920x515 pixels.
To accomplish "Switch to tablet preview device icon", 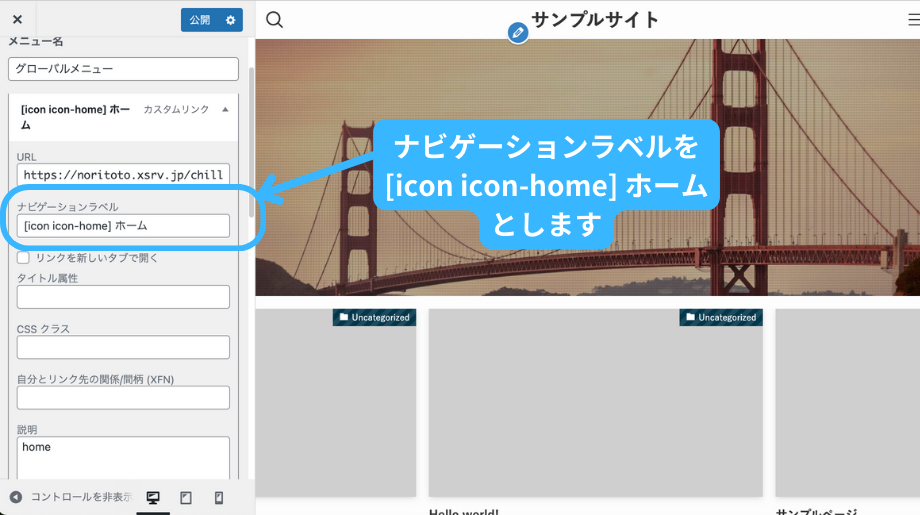I will (186, 498).
